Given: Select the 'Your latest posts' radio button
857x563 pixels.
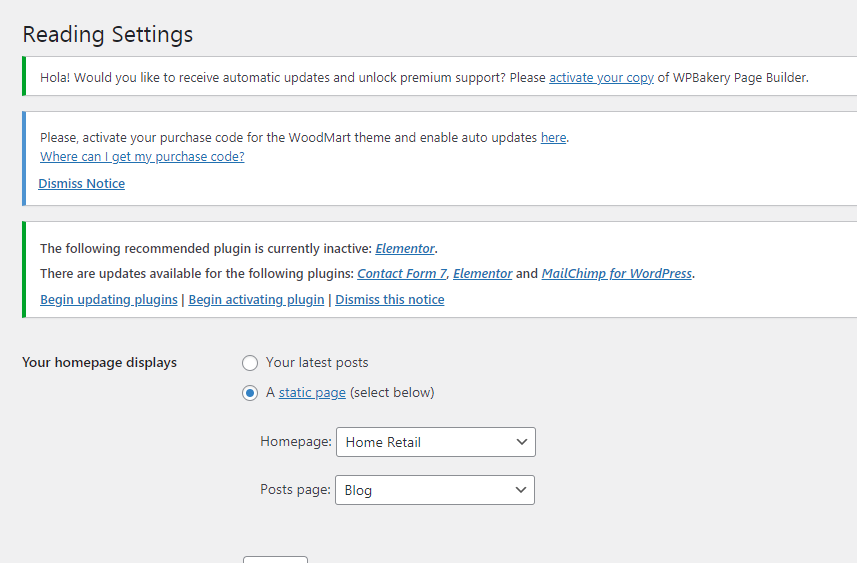Looking at the screenshot, I should [x=250, y=362].
